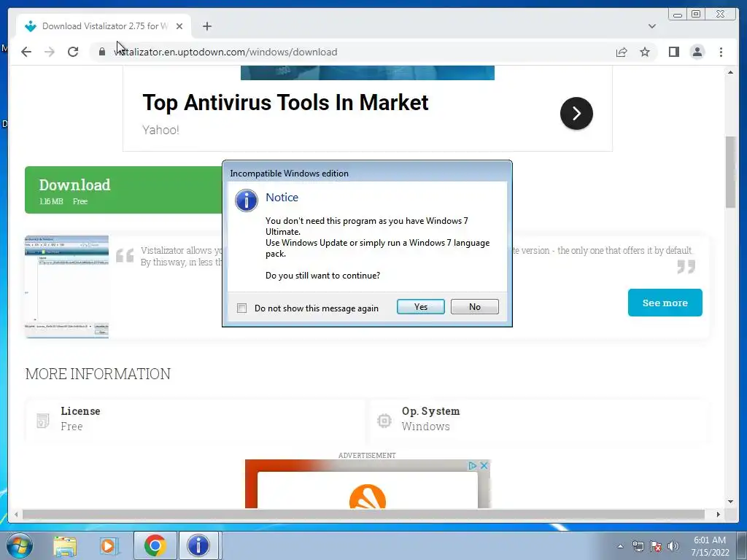Click the taskbar clock showing 6:01 AM
The image size is (747, 560).
click(x=710, y=546)
